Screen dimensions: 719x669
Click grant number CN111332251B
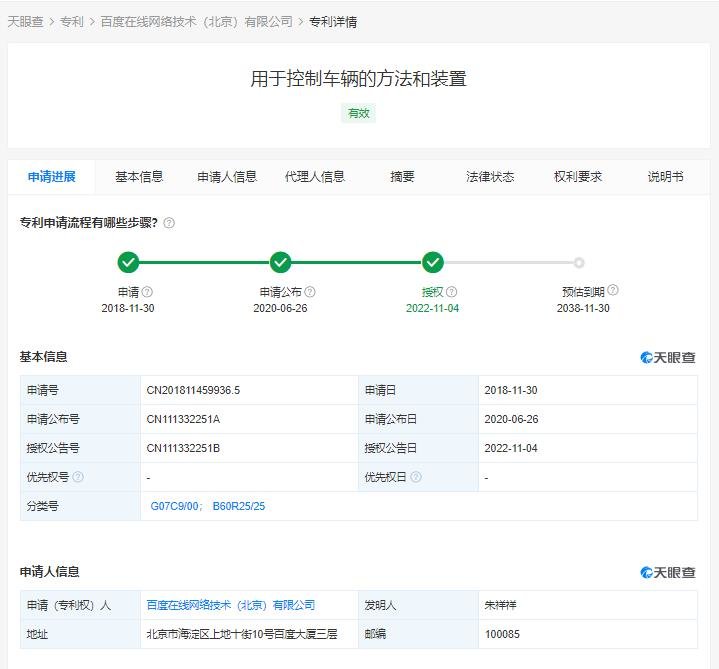[183, 448]
